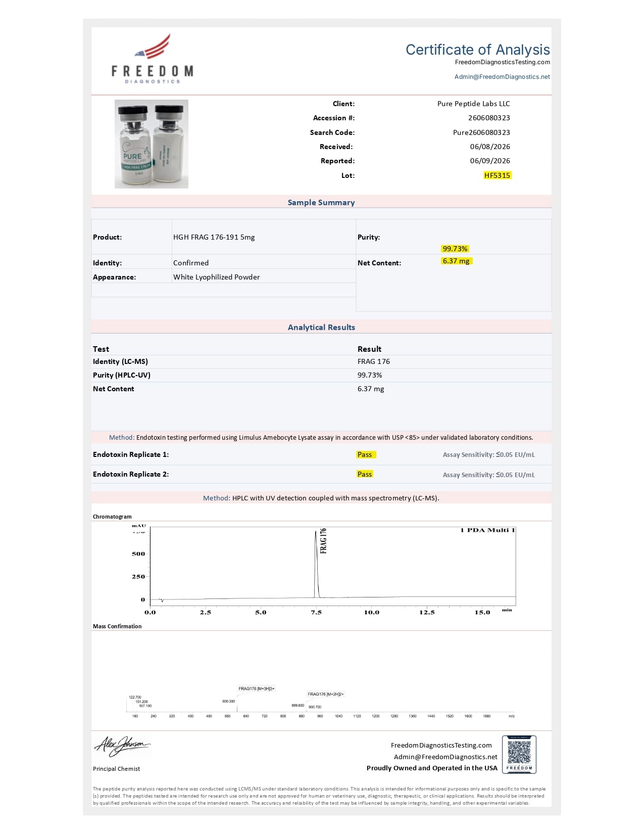The height and width of the screenshot is (834, 644).
Task: Select product name HGH FRAG 176-191 5mg
Action: (x=214, y=237)
